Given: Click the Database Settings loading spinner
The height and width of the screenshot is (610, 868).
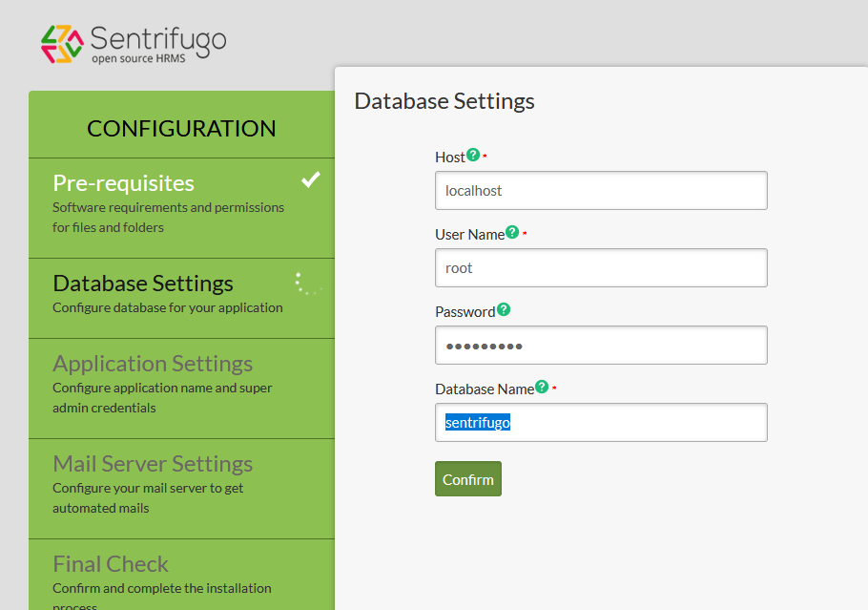Looking at the screenshot, I should coord(307,284).
